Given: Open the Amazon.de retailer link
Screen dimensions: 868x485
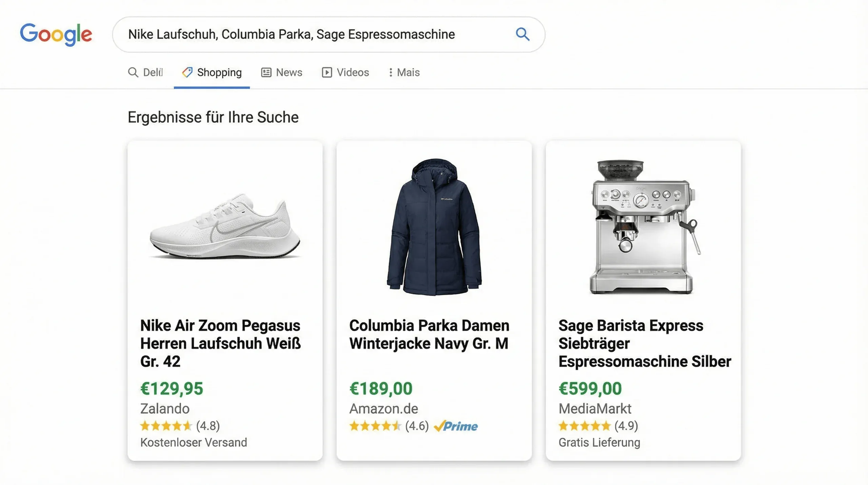Looking at the screenshot, I should tap(383, 409).
